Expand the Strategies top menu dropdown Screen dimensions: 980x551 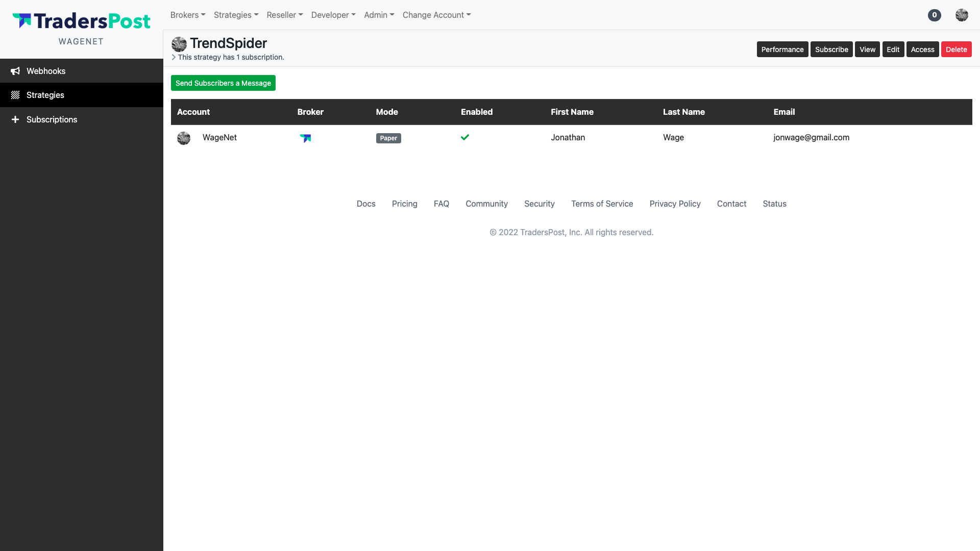pyautogui.click(x=236, y=15)
